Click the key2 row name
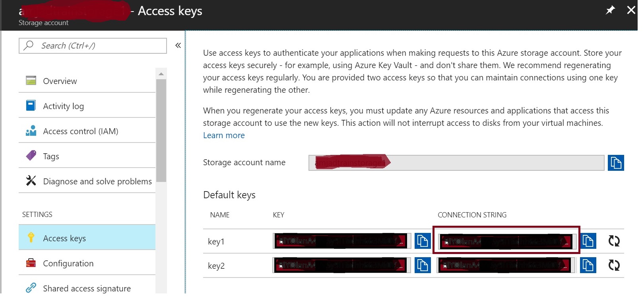The width and height of the screenshot is (644, 297). 216,266
